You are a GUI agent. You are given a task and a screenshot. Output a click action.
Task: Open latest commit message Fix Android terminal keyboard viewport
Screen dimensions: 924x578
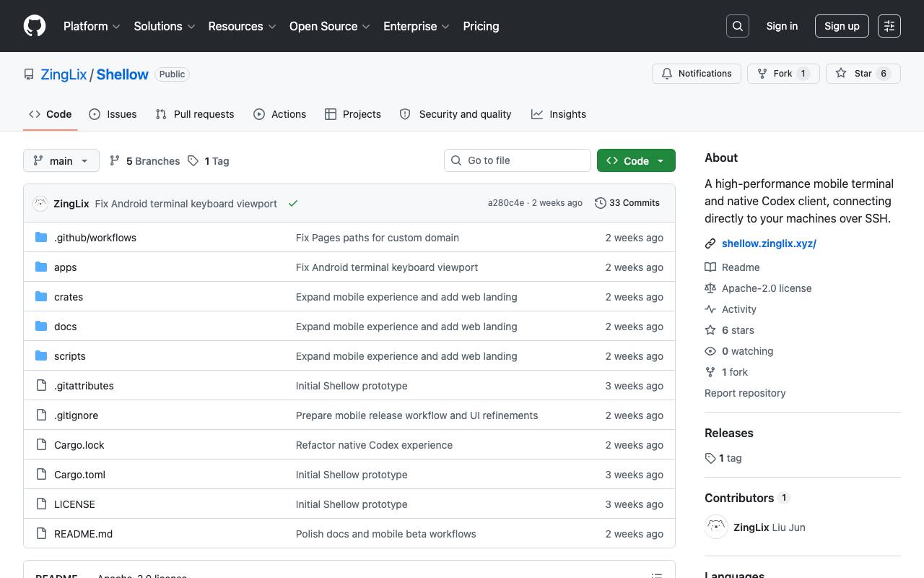pyautogui.click(x=186, y=204)
